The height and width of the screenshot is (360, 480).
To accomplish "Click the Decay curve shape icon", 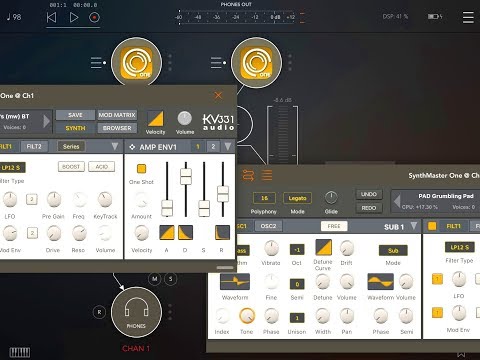I will [185, 233].
